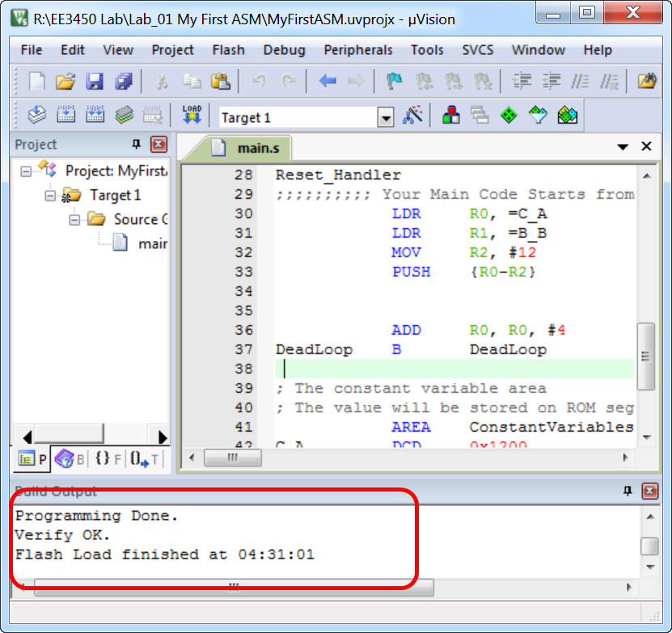Download to flash with the LOAD icon
The image size is (672, 633).
[x=192, y=116]
